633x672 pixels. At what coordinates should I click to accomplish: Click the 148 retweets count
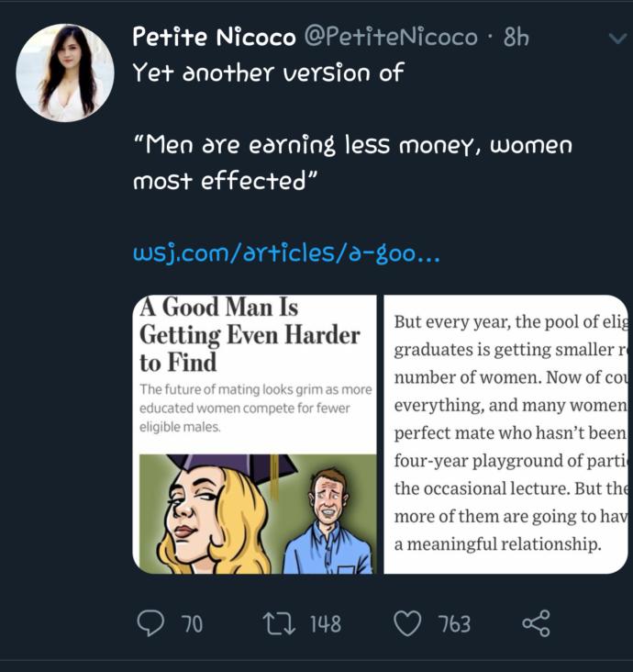(x=326, y=624)
